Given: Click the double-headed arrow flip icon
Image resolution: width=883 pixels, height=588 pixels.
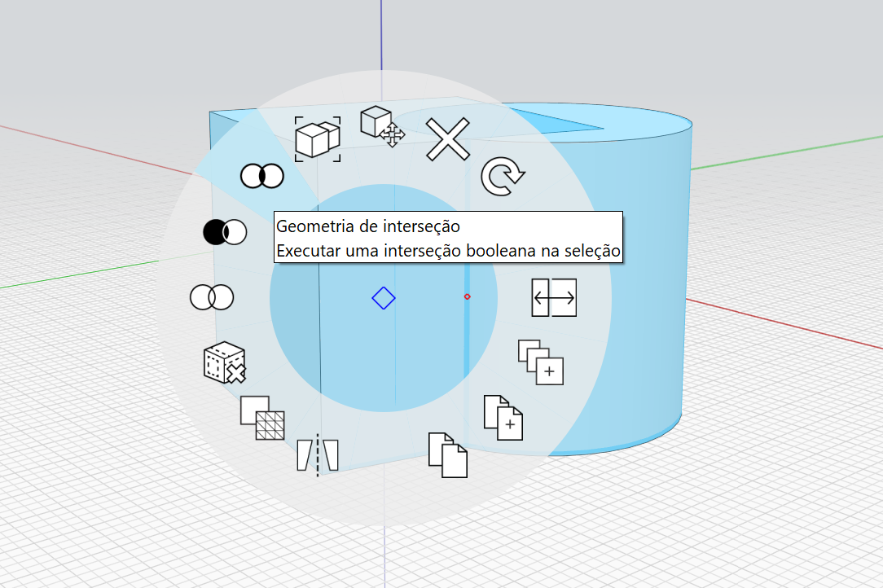Looking at the screenshot, I should coord(554,298).
